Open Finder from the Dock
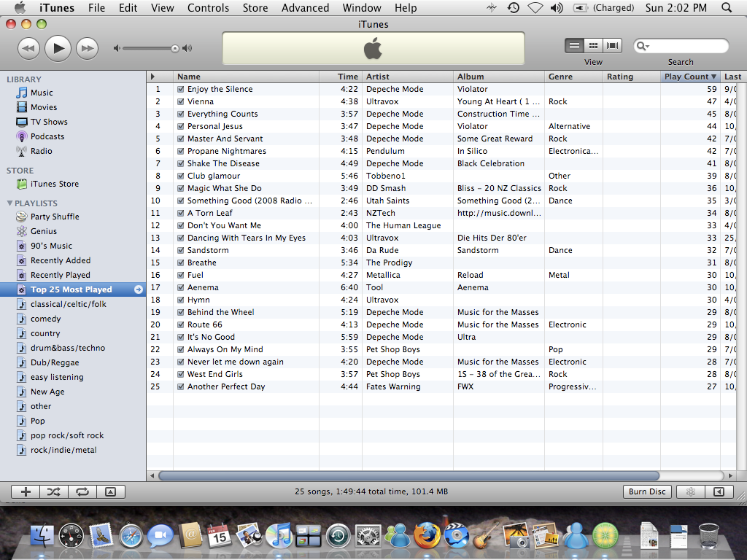Screen dimensions: 747x560 click(x=42, y=536)
